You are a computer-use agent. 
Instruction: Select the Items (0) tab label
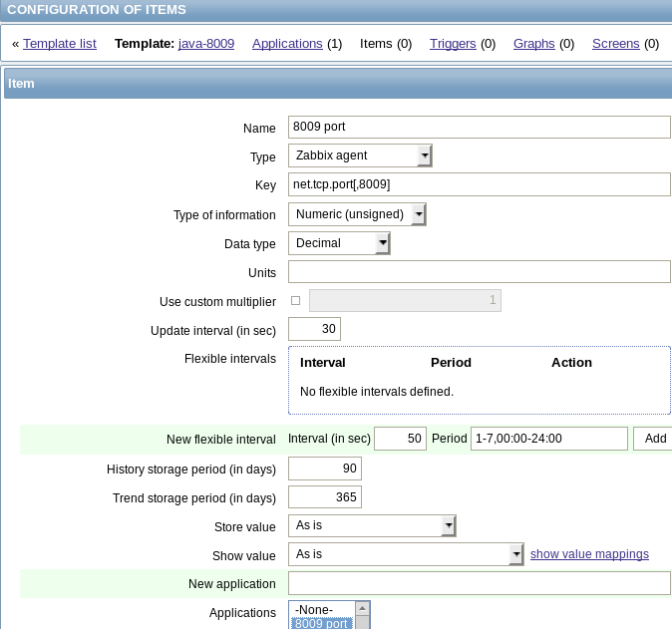click(x=386, y=44)
